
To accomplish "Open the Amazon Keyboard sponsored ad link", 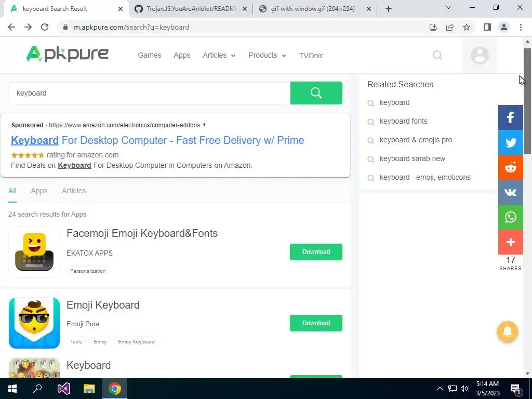I will click(157, 140).
